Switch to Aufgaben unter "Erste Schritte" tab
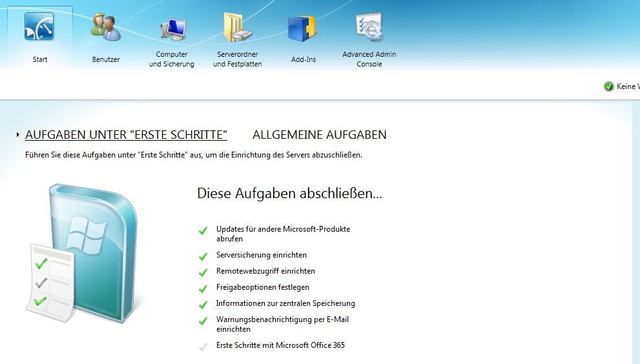Image resolution: width=640 pixels, height=364 pixels. click(126, 135)
